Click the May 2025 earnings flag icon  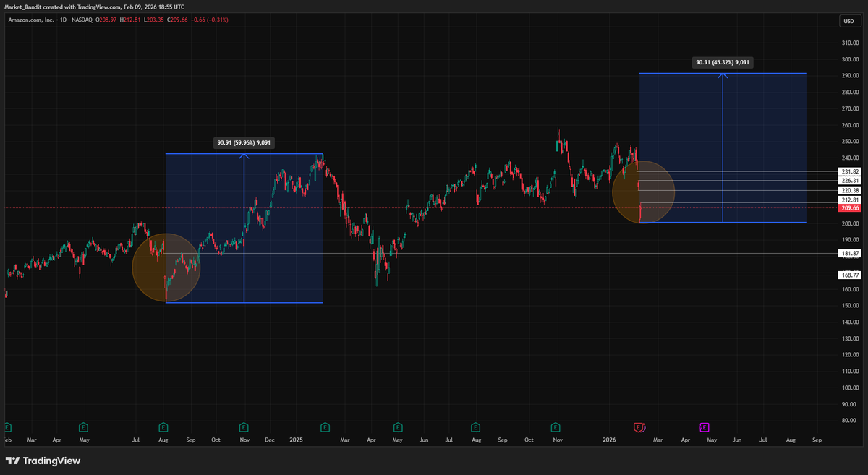tap(396, 427)
